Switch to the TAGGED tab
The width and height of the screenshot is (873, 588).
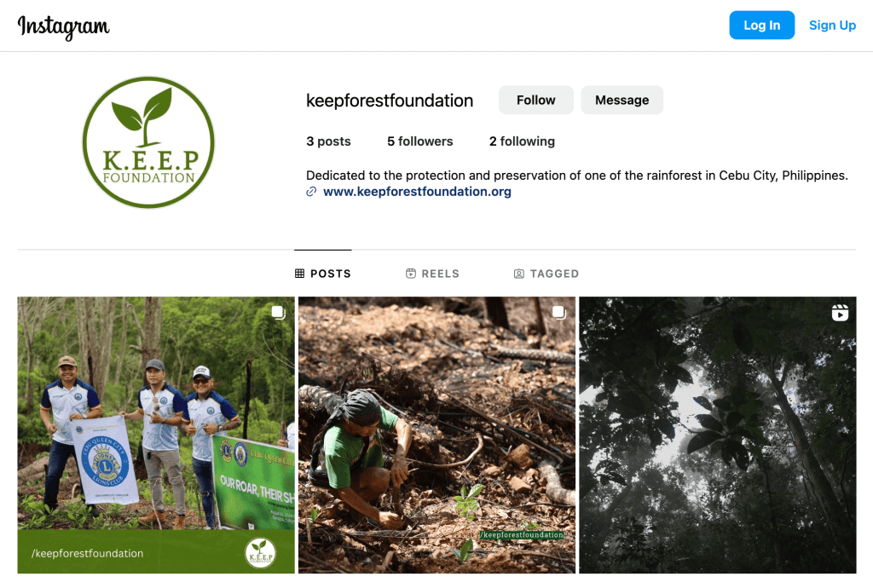(x=546, y=274)
